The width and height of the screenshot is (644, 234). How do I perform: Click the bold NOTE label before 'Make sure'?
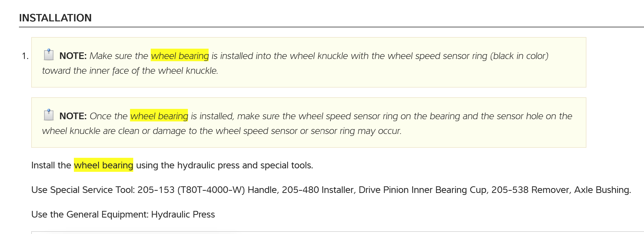pos(73,56)
